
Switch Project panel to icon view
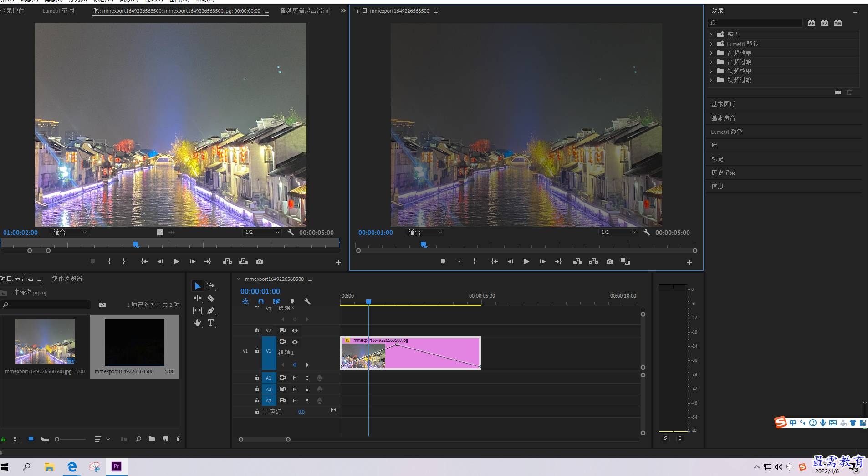(x=31, y=439)
